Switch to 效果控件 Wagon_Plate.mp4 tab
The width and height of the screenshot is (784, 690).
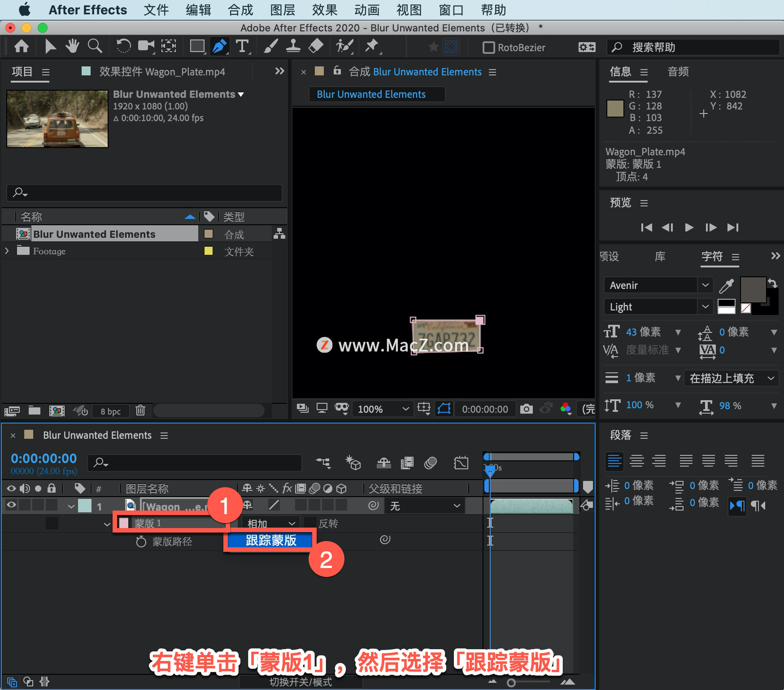point(162,72)
